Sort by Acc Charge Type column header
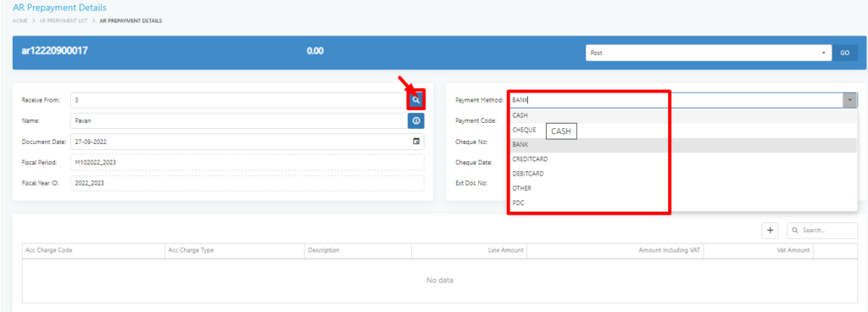 tap(235, 251)
